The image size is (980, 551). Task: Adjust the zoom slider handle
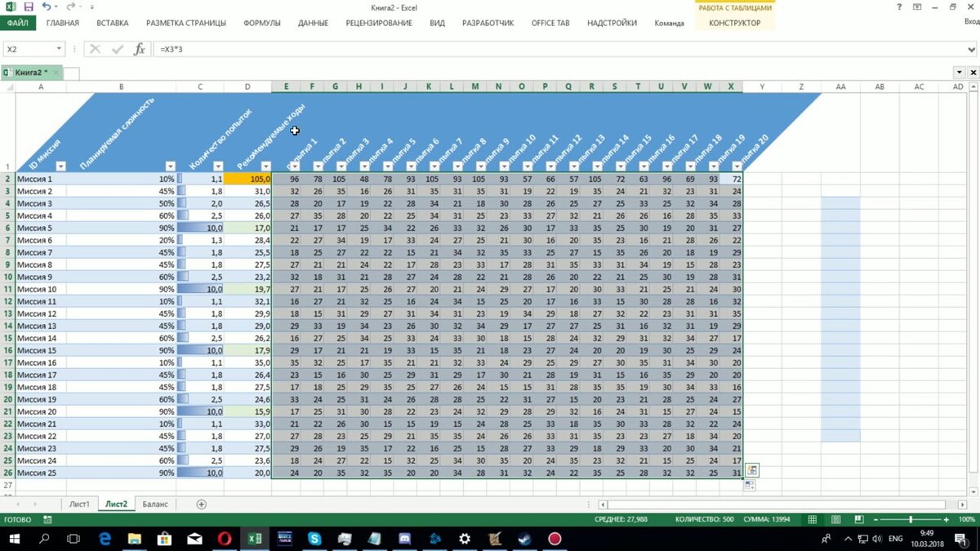click(x=911, y=519)
